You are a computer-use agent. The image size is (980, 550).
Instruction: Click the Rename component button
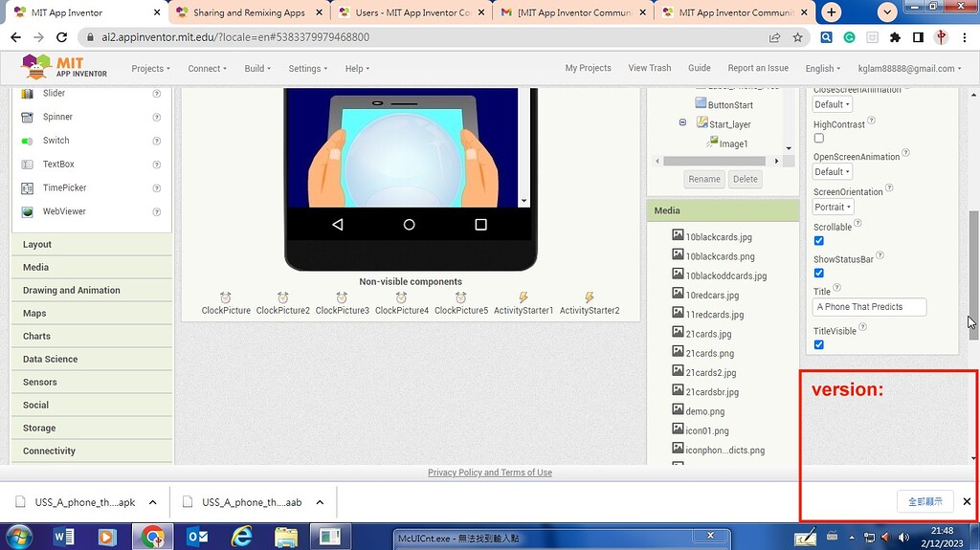[x=704, y=180]
